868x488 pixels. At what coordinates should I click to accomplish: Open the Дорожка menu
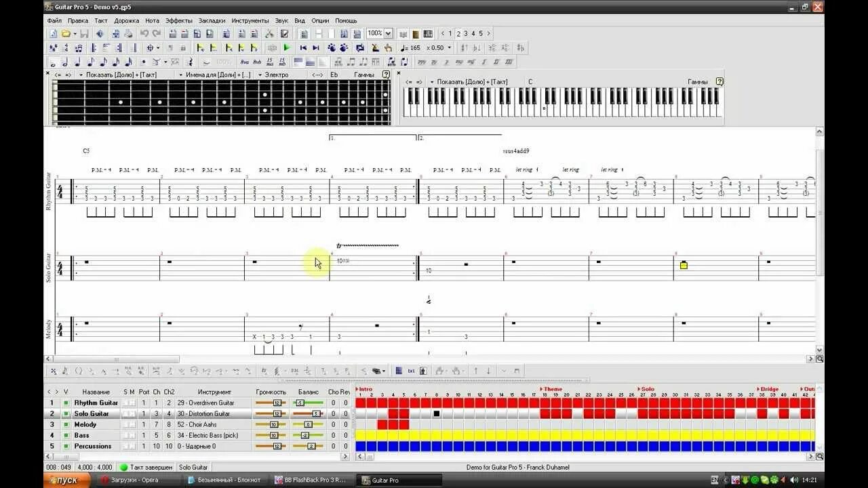pos(127,20)
